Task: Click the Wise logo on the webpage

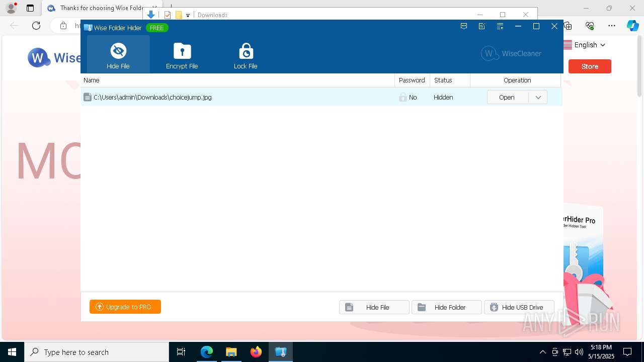Action: (54, 58)
